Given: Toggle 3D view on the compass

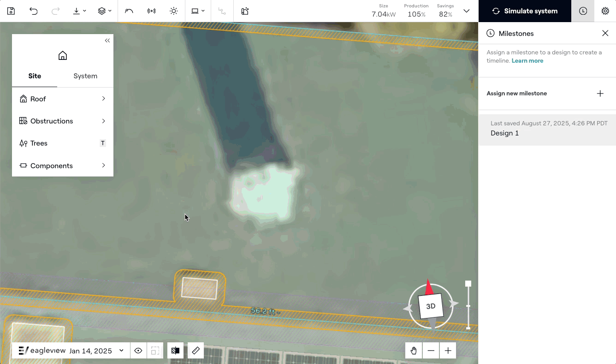Looking at the screenshot, I should point(431,306).
